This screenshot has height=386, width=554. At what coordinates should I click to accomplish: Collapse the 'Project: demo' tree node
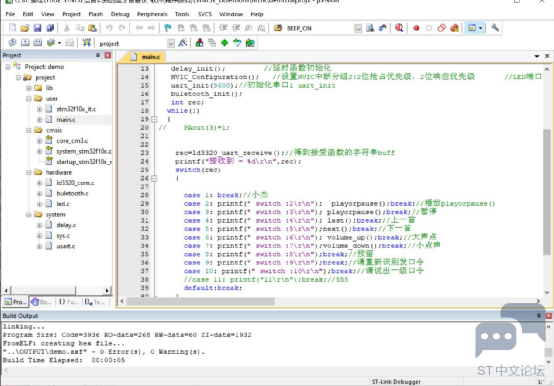click(8, 67)
